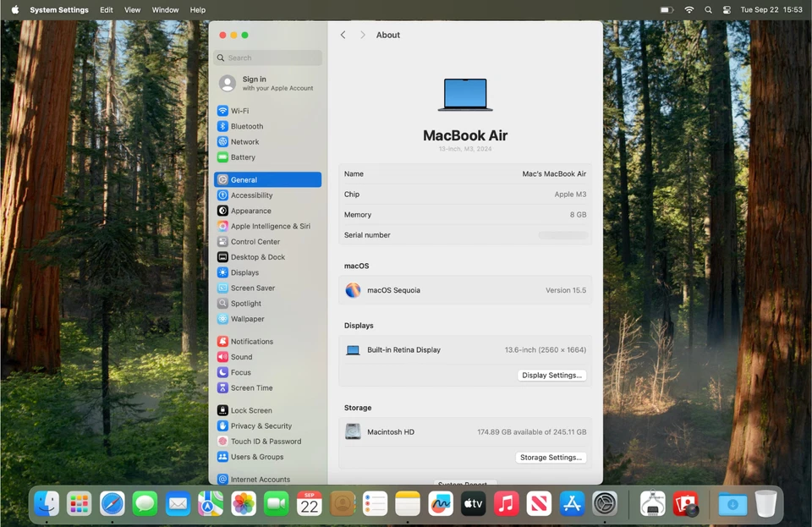Open Focus settings
812x527 pixels.
[x=267, y=373]
